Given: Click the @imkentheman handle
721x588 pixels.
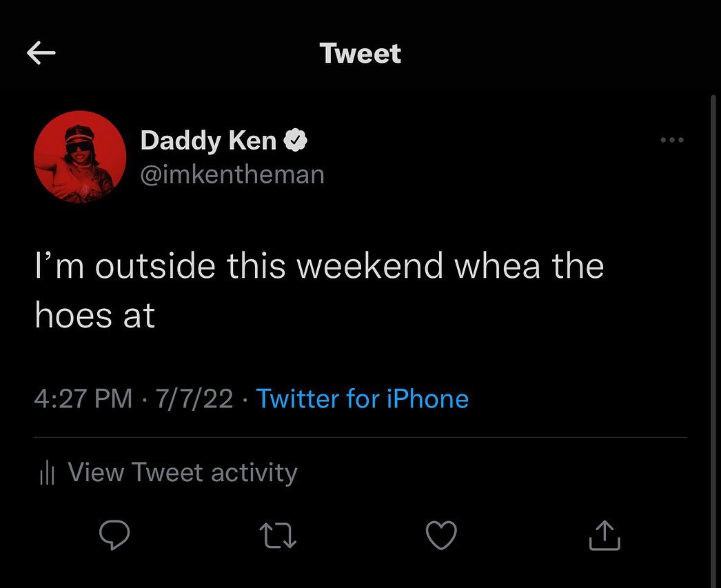Looking at the screenshot, I should tap(232, 174).
